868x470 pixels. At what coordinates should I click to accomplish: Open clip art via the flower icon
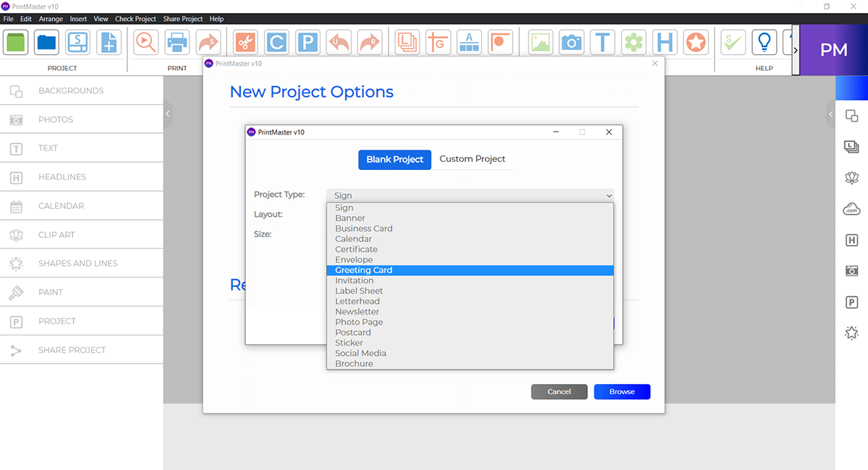tap(634, 42)
